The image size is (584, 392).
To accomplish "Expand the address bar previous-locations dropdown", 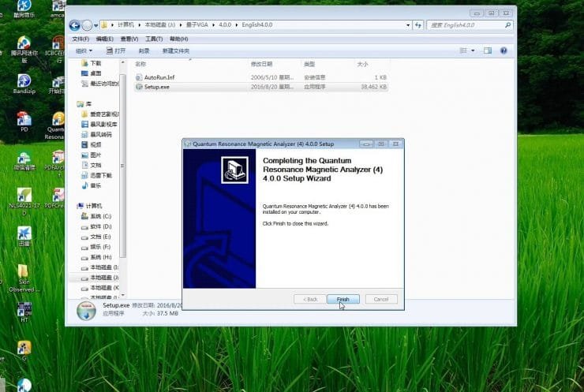I will [x=408, y=25].
